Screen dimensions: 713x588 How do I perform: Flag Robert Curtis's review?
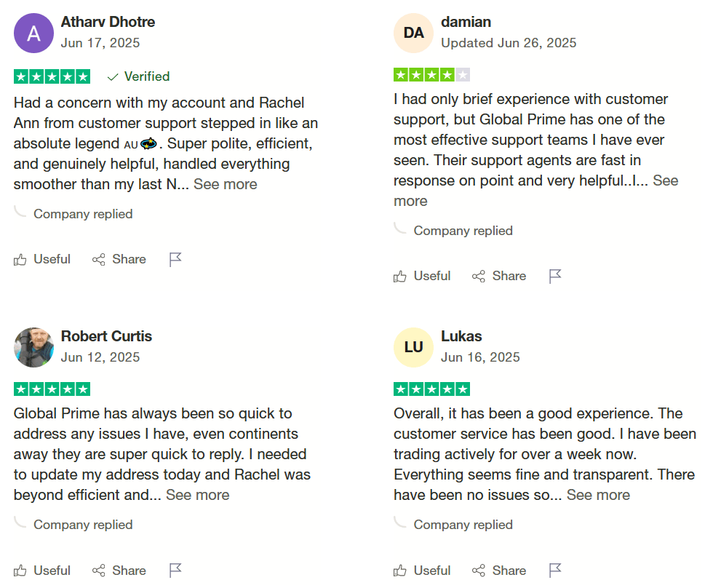tap(175, 571)
